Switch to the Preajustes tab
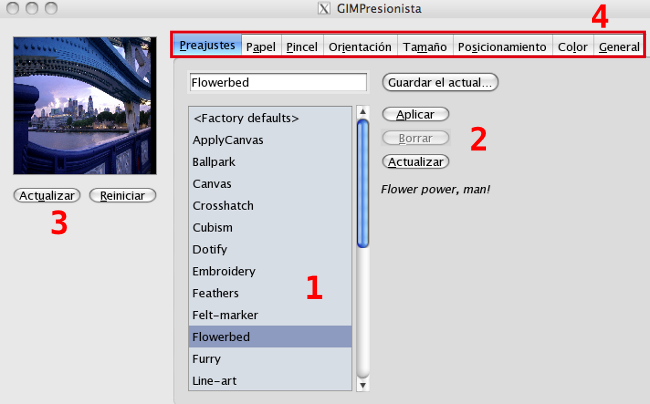 pyautogui.click(x=207, y=45)
